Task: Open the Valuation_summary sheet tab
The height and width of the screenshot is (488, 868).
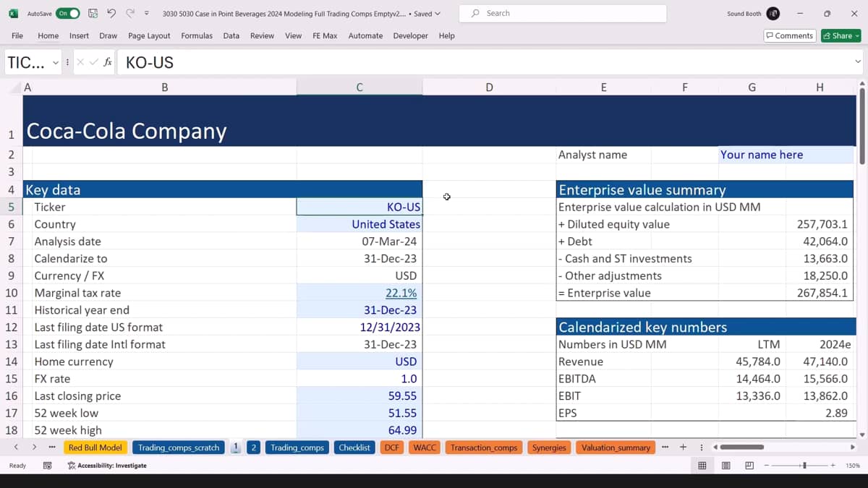Action: [616, 448]
